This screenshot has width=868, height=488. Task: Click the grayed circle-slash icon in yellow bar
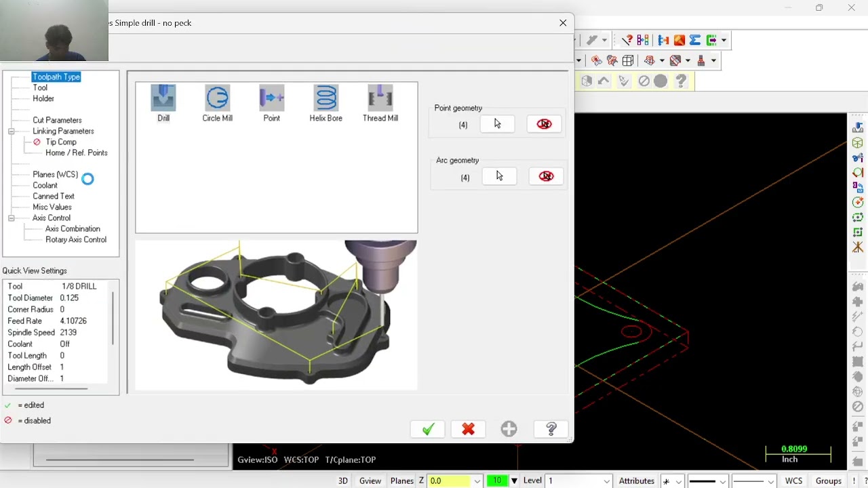coord(644,81)
